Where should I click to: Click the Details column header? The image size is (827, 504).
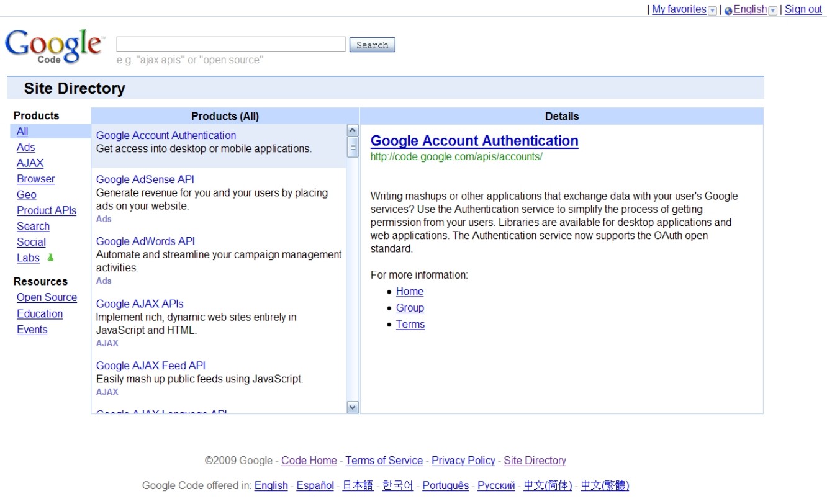(562, 116)
